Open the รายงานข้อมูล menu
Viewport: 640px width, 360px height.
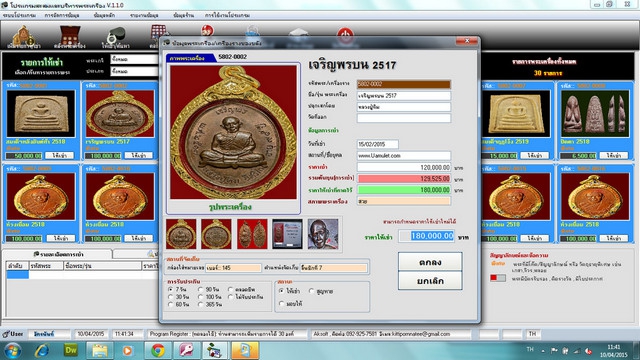144,15
